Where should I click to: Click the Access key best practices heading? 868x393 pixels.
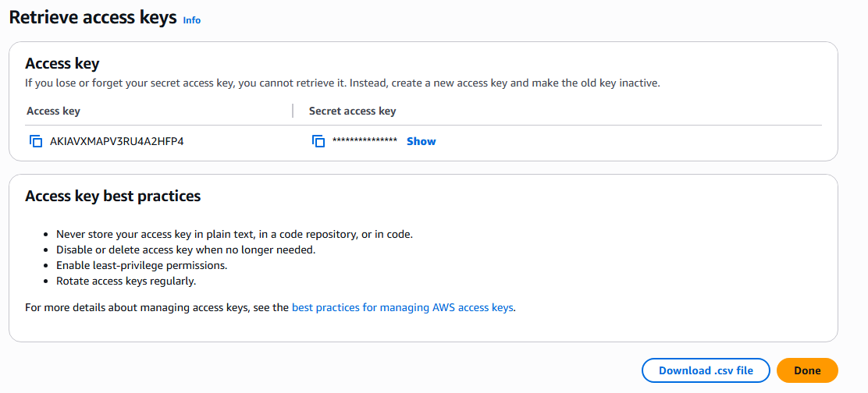[x=113, y=196]
